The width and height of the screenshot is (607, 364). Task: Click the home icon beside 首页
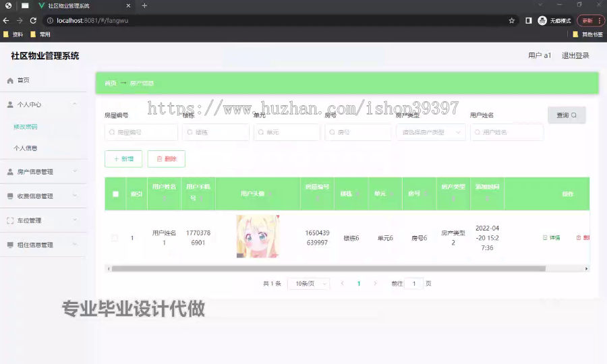(10, 80)
